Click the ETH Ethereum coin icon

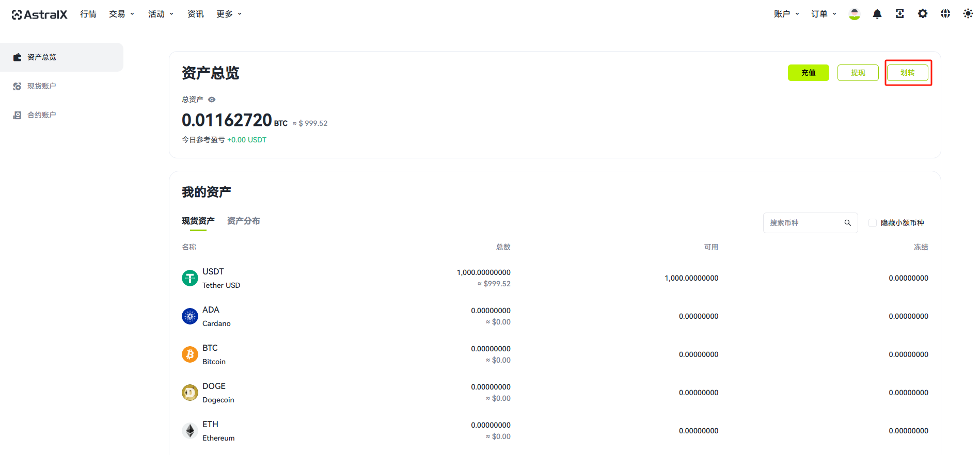click(x=190, y=431)
